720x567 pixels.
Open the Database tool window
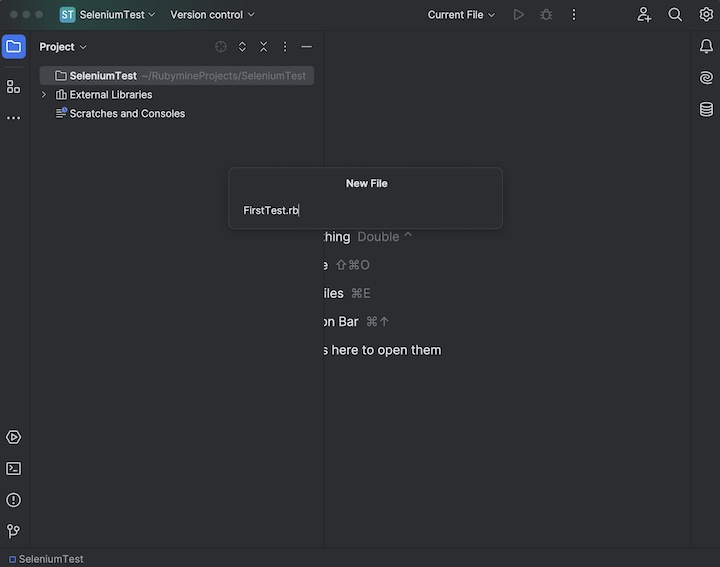coord(706,109)
